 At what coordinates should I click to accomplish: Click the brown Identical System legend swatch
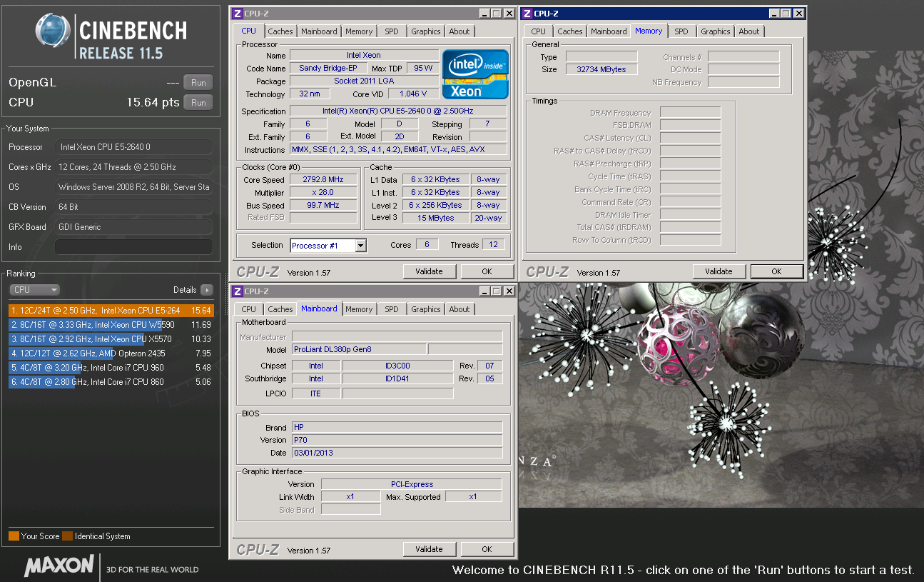tap(67, 536)
